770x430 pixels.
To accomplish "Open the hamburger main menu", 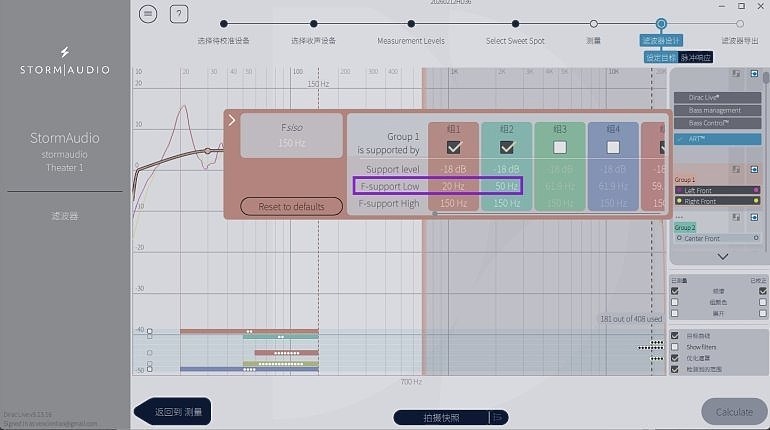I will tap(148, 14).
